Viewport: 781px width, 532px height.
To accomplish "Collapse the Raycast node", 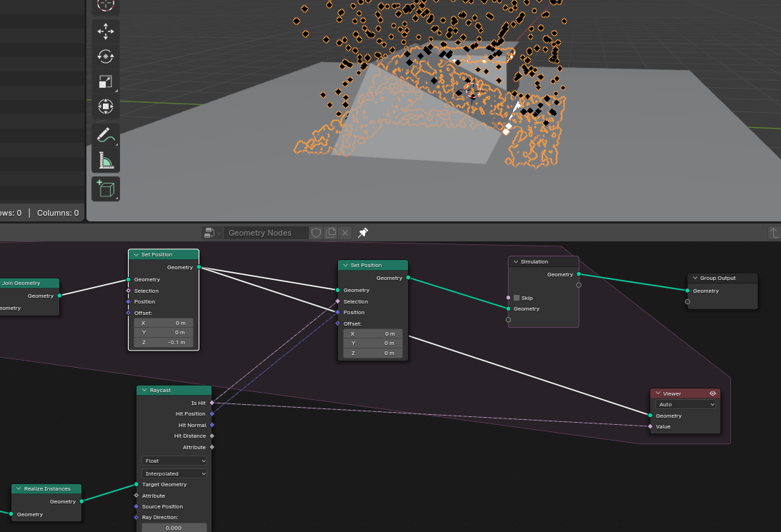I will (144, 391).
